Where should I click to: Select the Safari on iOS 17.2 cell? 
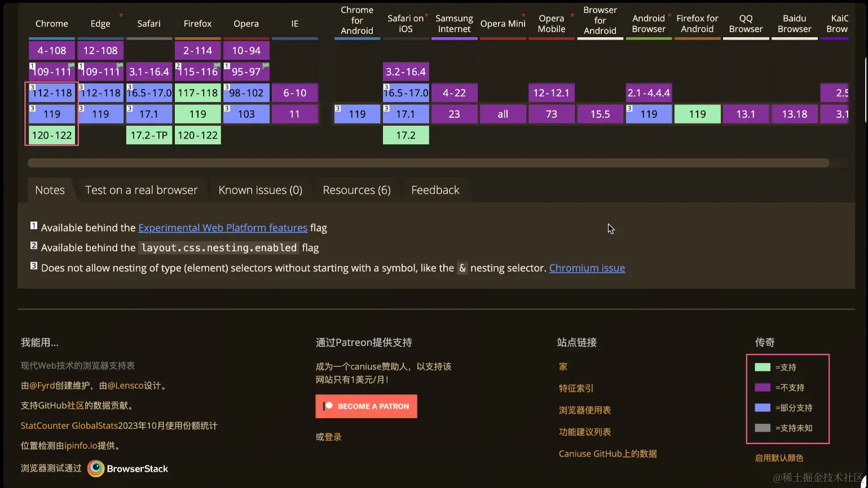click(x=406, y=135)
